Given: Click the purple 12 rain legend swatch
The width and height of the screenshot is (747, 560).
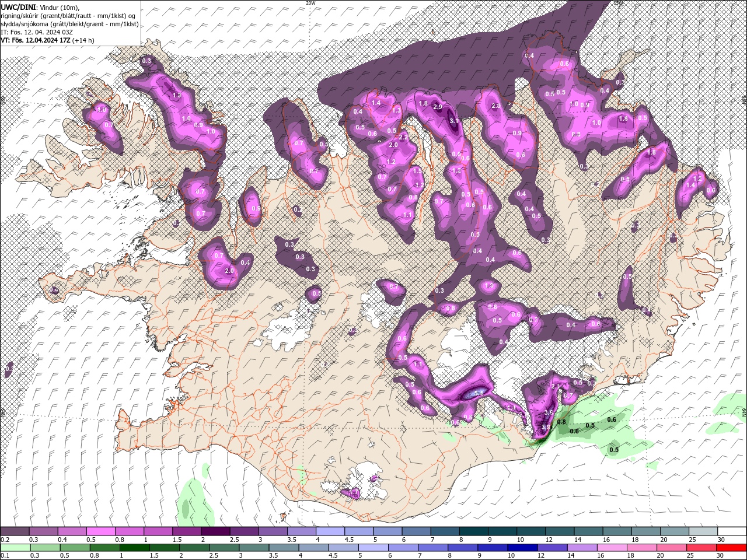Looking at the screenshot, I should (552, 548).
